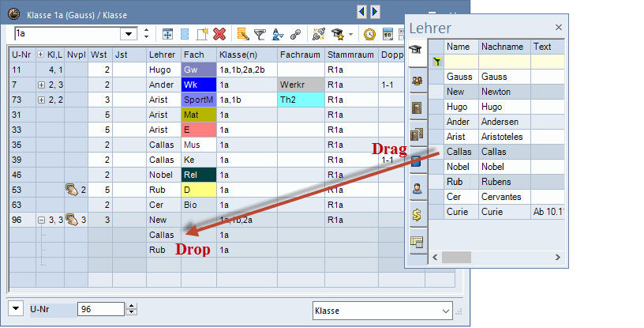Click the Wst column header
This screenshot has width=644, height=328.
99,55
